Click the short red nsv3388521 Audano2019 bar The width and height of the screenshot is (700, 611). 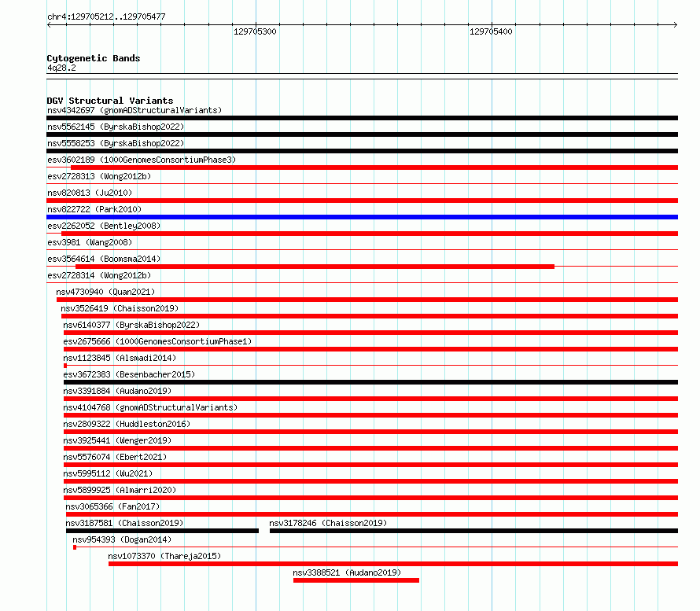pyautogui.click(x=356, y=580)
